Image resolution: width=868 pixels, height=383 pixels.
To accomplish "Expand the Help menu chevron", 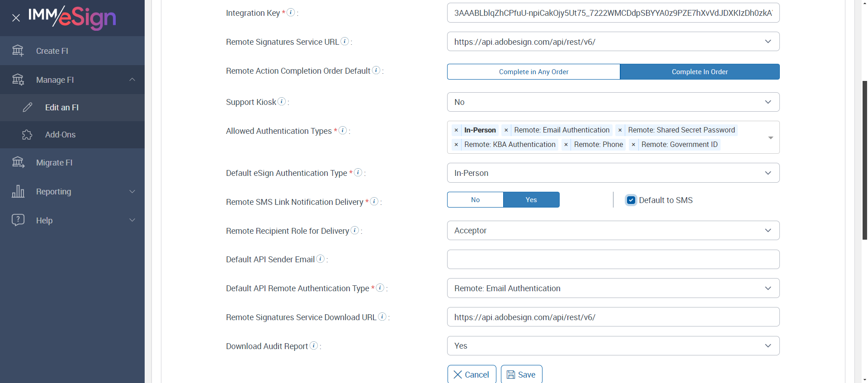I will [132, 220].
